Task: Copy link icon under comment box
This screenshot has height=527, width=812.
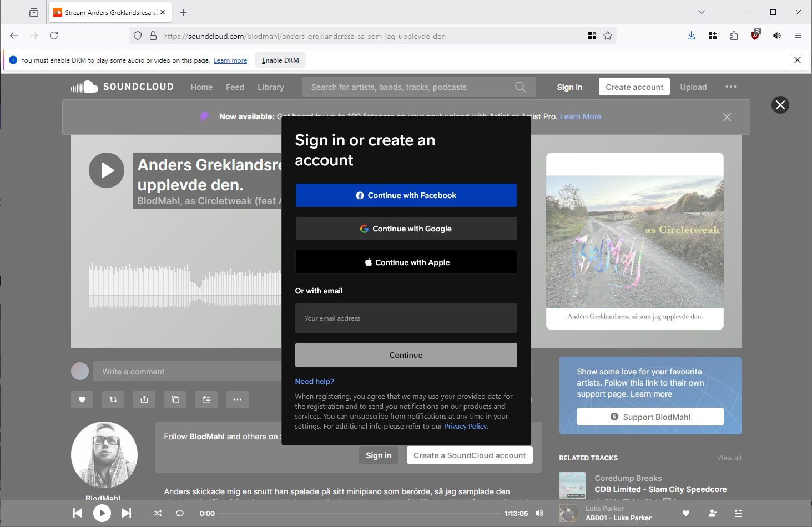Action: (x=175, y=399)
